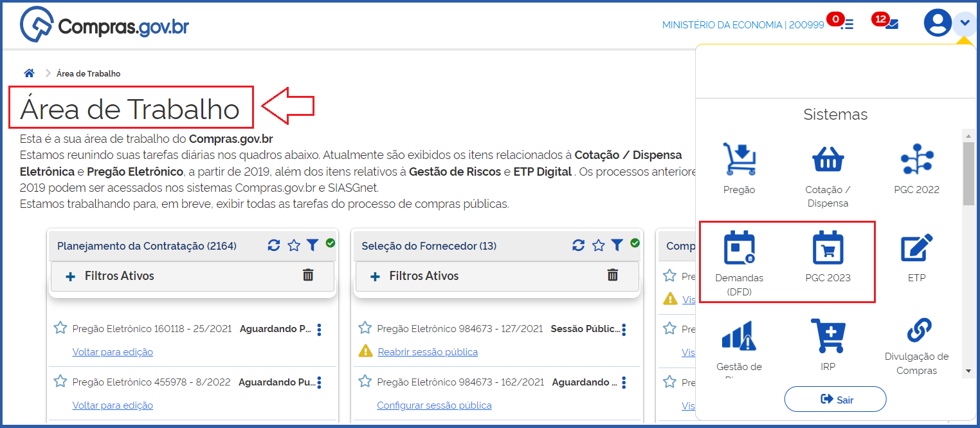Open the IRP cart icon

(828, 335)
